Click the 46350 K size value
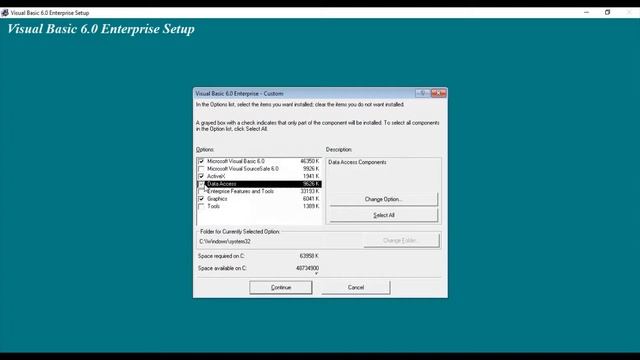This screenshot has height=360, width=640. tap(309, 161)
